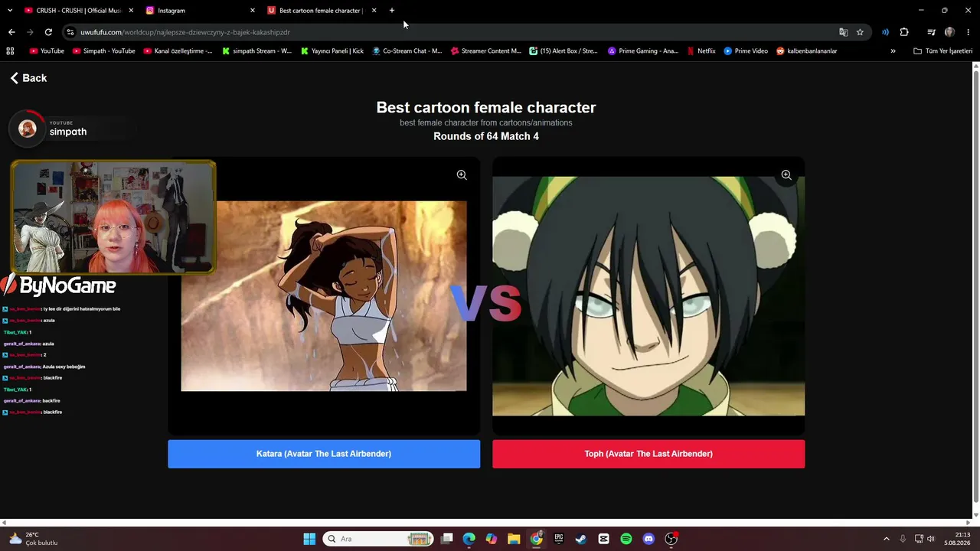
Task: Show hidden system tray icons
Action: [887, 539]
